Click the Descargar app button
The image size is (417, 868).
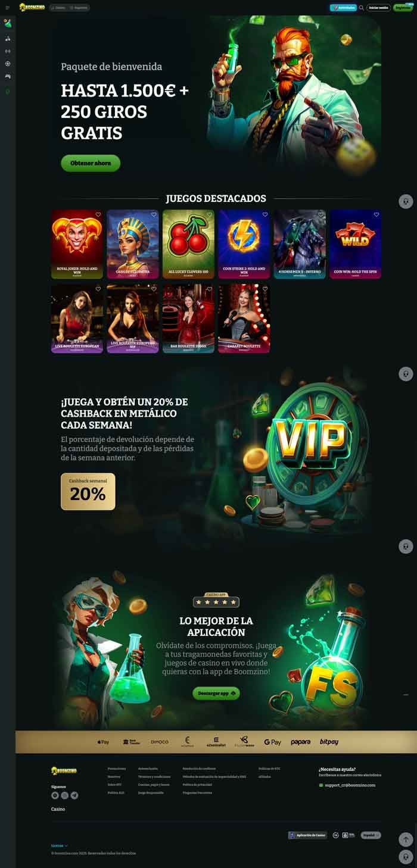tap(216, 693)
